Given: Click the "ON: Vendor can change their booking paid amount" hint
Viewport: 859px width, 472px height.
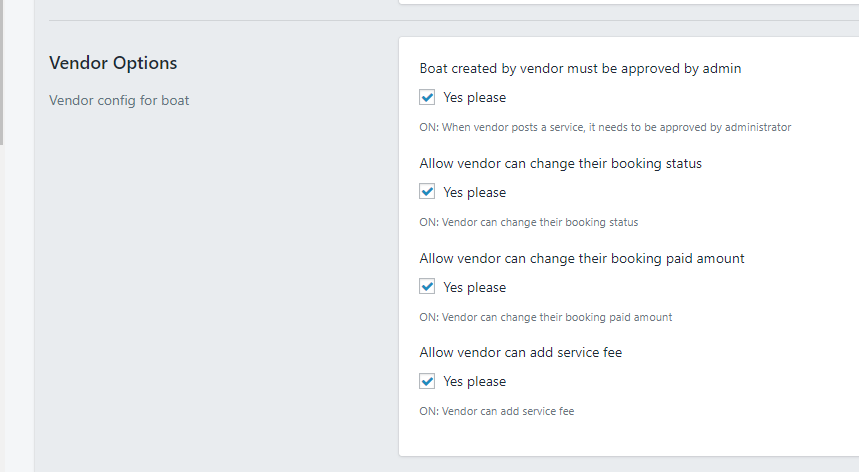Looking at the screenshot, I should [x=545, y=317].
